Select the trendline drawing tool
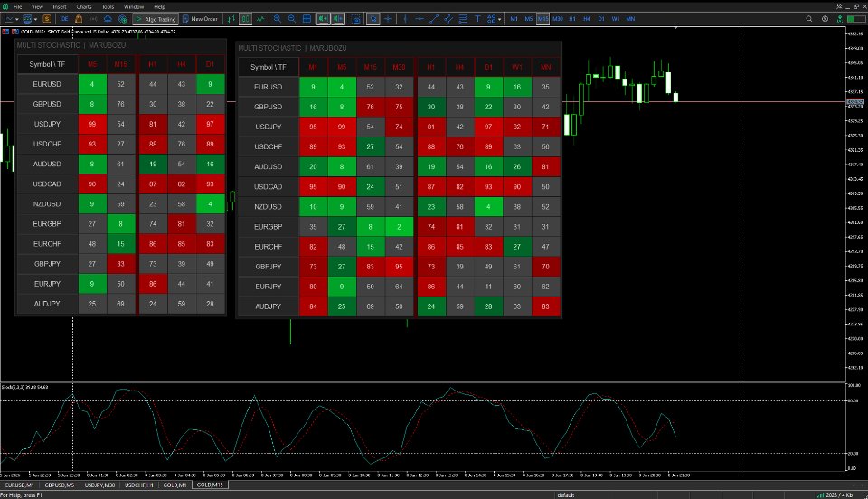 point(434,19)
